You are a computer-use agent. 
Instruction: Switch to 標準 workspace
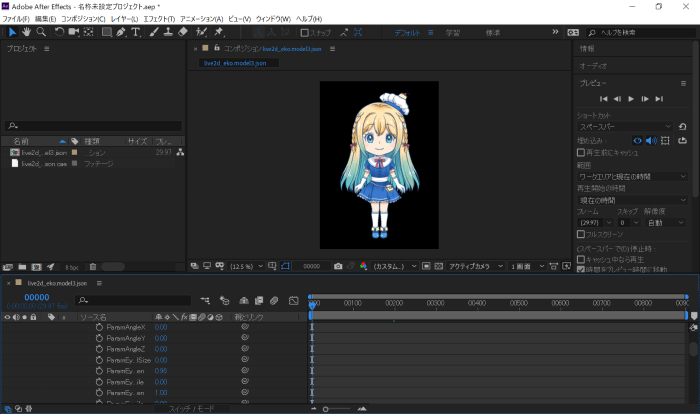493,33
